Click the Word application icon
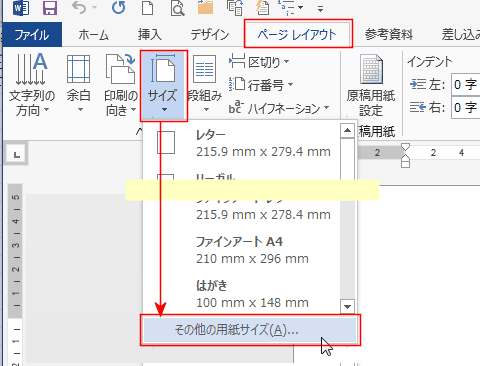This screenshot has width=480, height=366. 21,8
